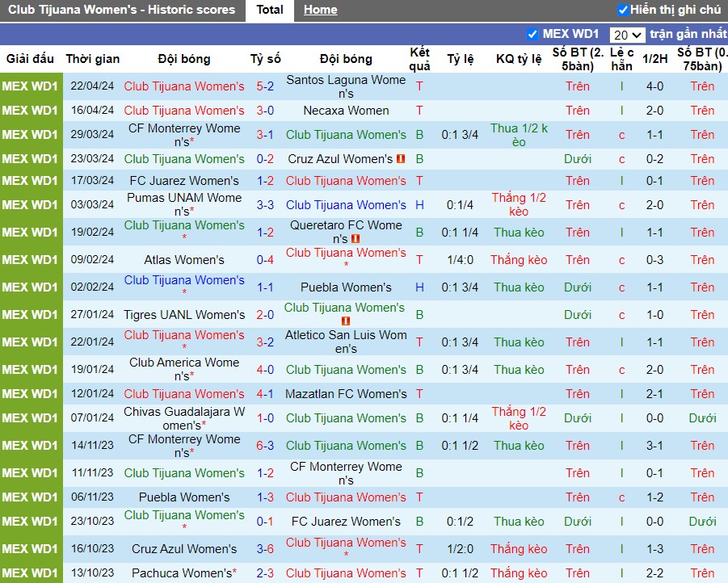Open FC Juarez Women's link on 17/03/24 row
This screenshot has height=583, width=728.
tap(184, 181)
